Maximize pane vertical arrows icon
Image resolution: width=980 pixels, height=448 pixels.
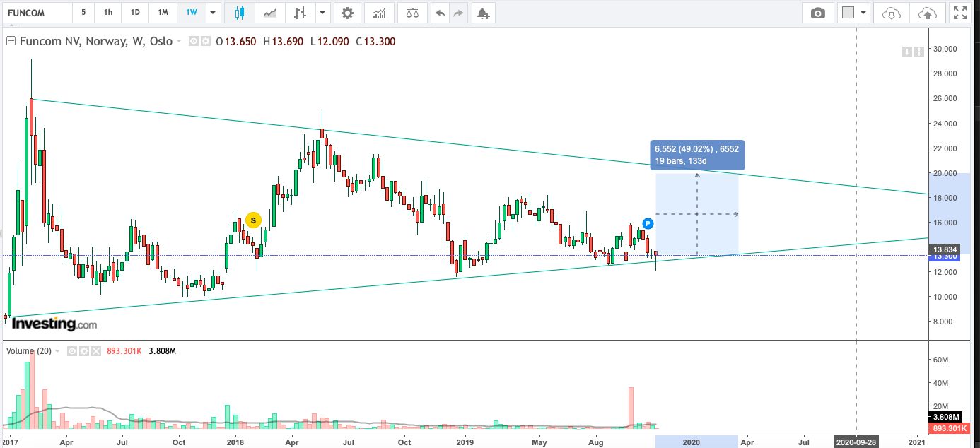coord(919,52)
